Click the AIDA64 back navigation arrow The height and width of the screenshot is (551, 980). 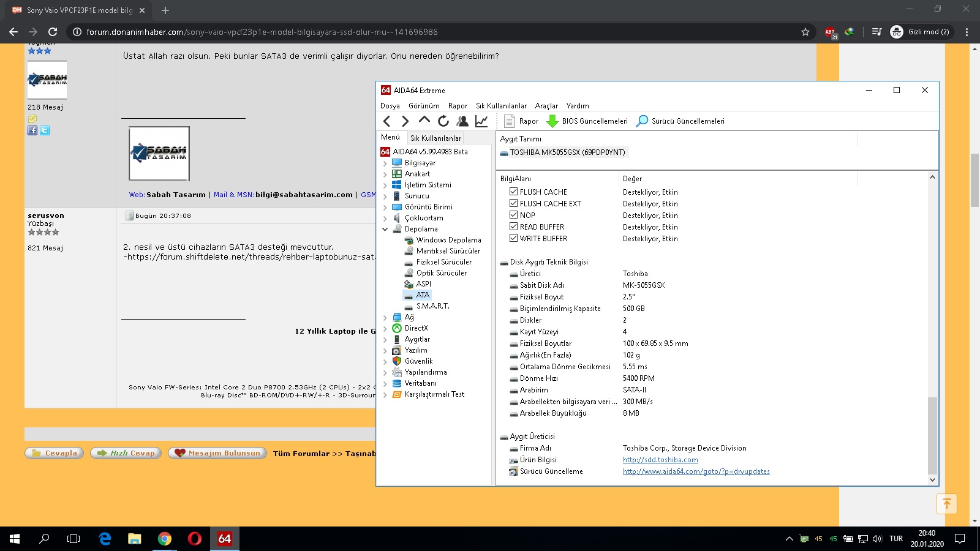click(386, 121)
